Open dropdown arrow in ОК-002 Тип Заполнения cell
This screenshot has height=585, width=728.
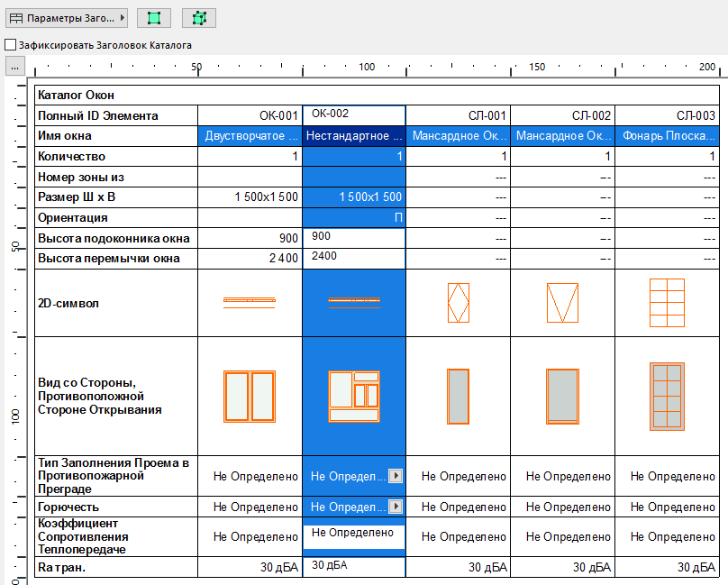(x=395, y=476)
